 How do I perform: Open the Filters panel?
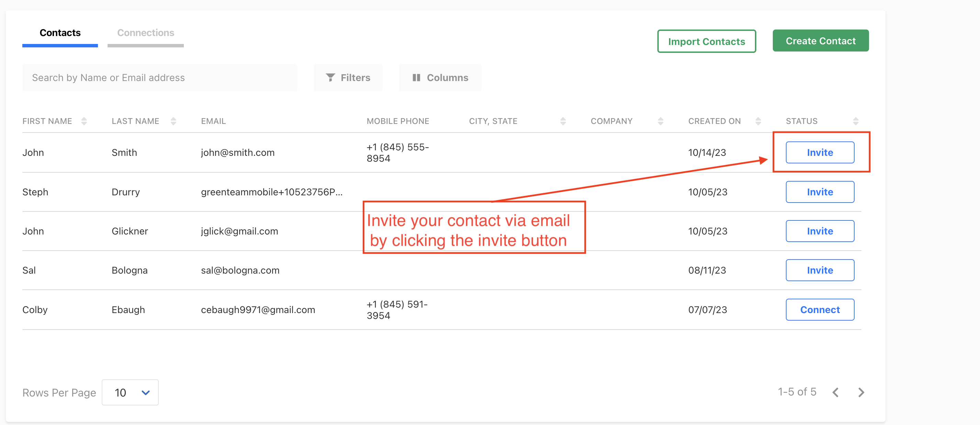pos(348,78)
